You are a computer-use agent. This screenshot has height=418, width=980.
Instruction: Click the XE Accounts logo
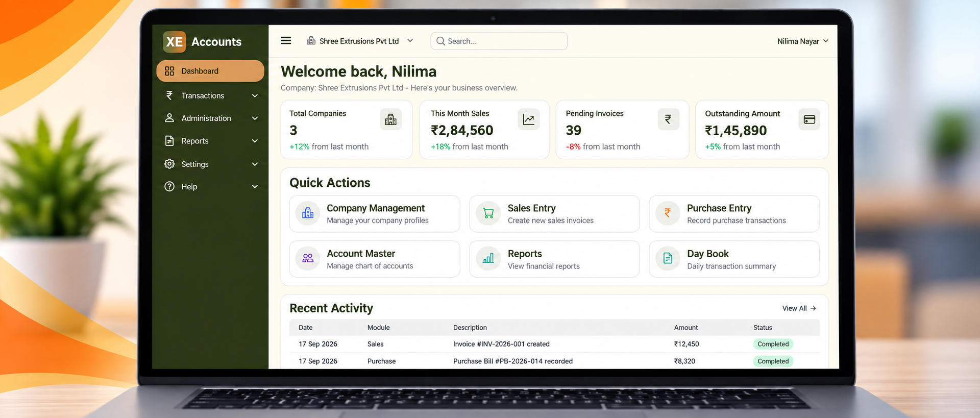click(202, 42)
